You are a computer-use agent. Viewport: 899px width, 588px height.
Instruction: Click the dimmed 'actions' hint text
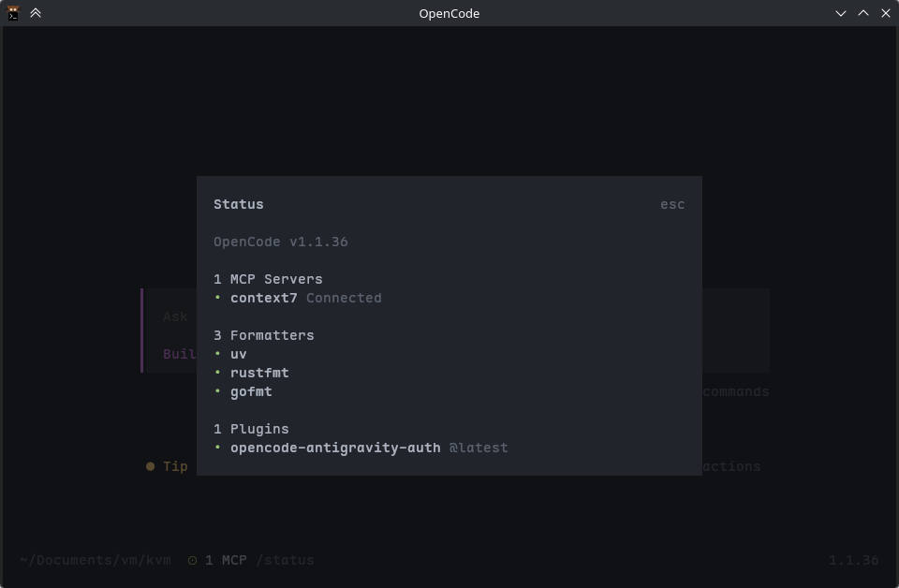click(731, 466)
